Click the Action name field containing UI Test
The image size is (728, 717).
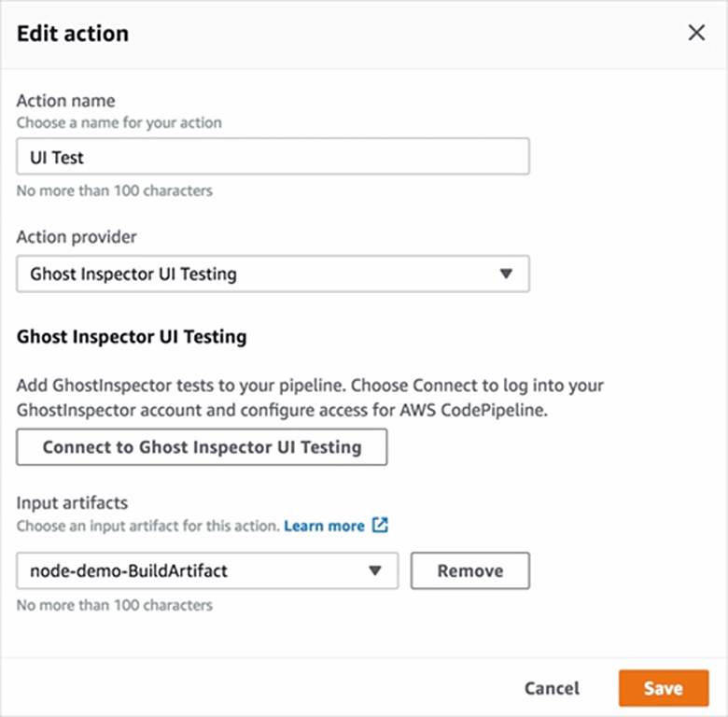(273, 157)
